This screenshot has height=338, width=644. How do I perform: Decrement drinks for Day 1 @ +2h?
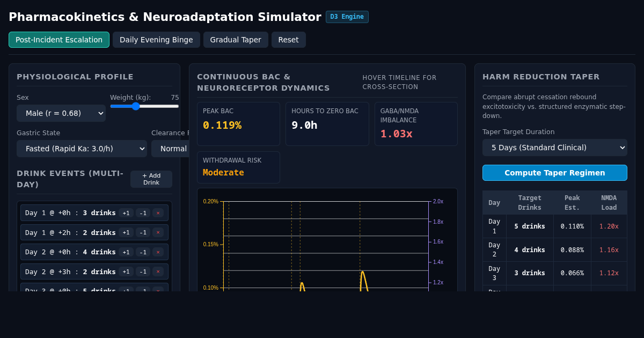click(143, 232)
